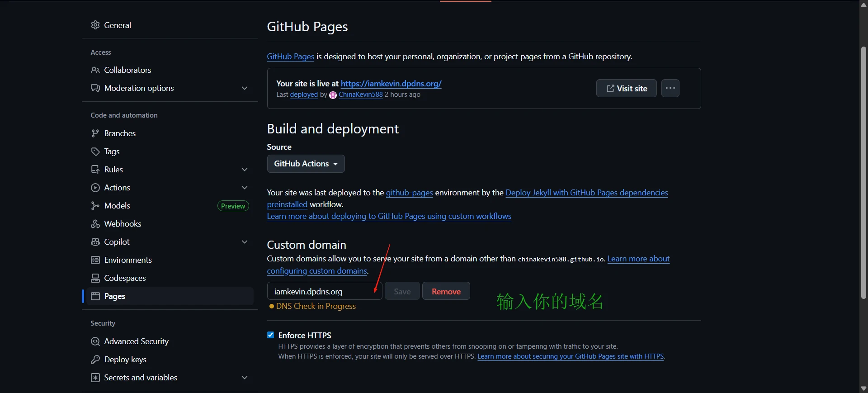Click the Webhooks icon in sidebar
868x393 pixels.
click(x=95, y=224)
